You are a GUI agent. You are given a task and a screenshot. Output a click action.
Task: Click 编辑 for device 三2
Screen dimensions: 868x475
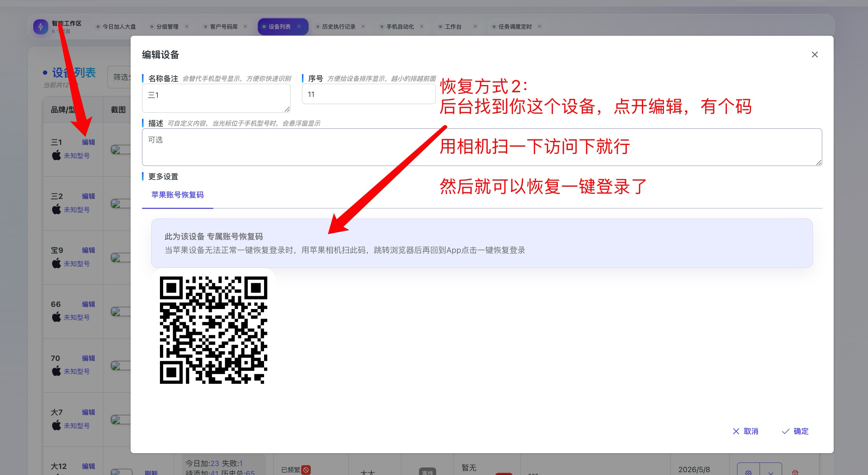pyautogui.click(x=88, y=196)
